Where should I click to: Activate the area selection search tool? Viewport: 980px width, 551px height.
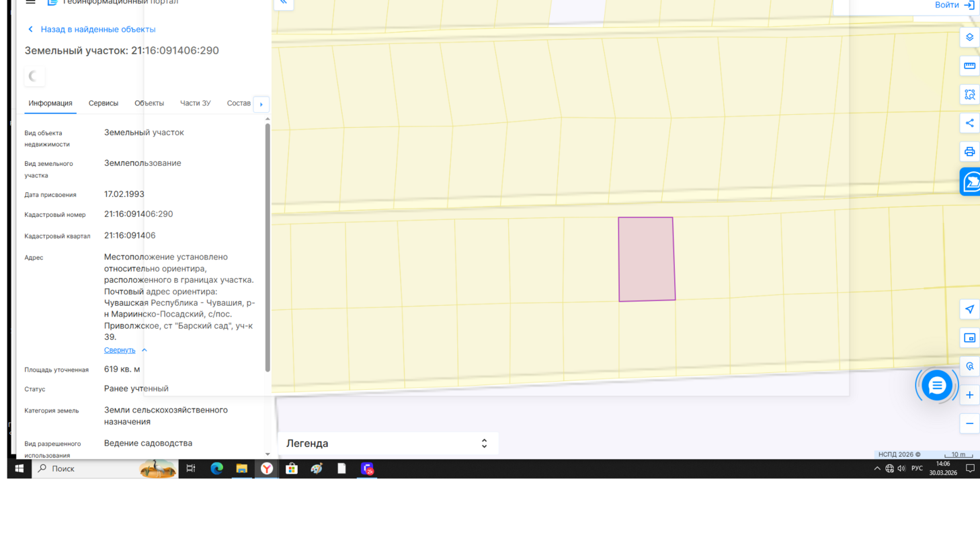(x=969, y=95)
